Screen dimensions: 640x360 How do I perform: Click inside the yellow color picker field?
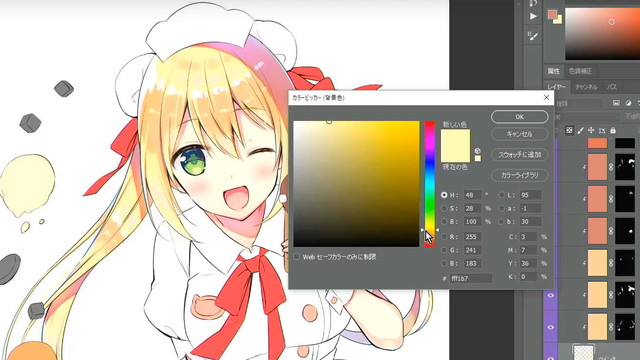click(x=356, y=184)
